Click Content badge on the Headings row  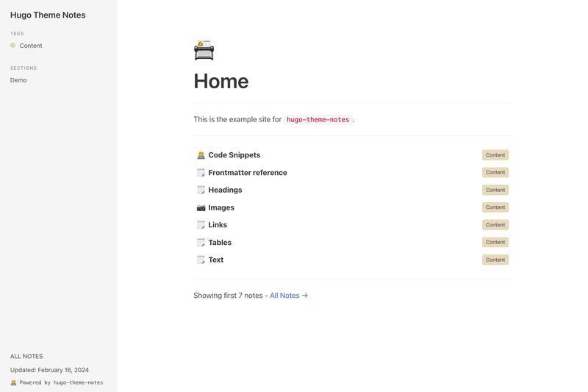pyautogui.click(x=495, y=190)
